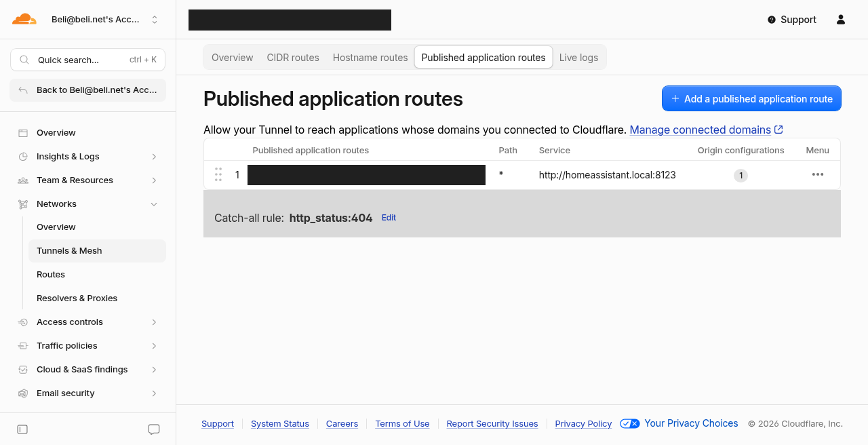The image size is (868, 445).
Task: Click the Cloud & SaaS findings icon
Action: click(x=23, y=370)
